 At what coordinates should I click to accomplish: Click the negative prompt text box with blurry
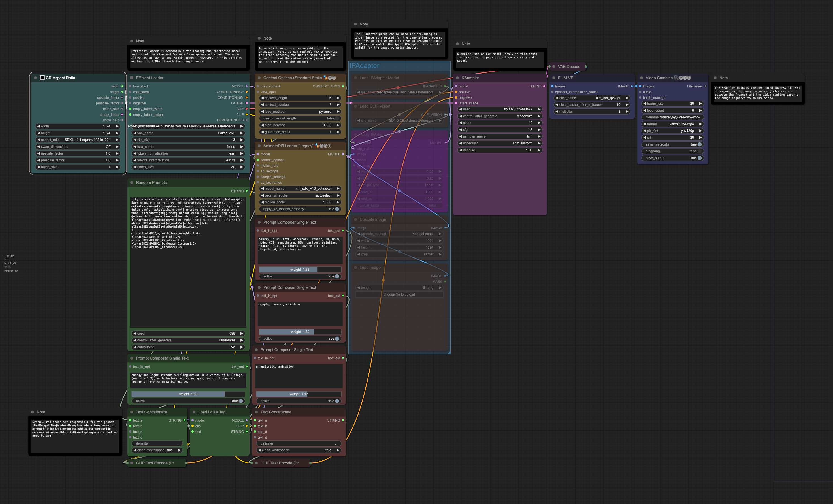[300, 250]
